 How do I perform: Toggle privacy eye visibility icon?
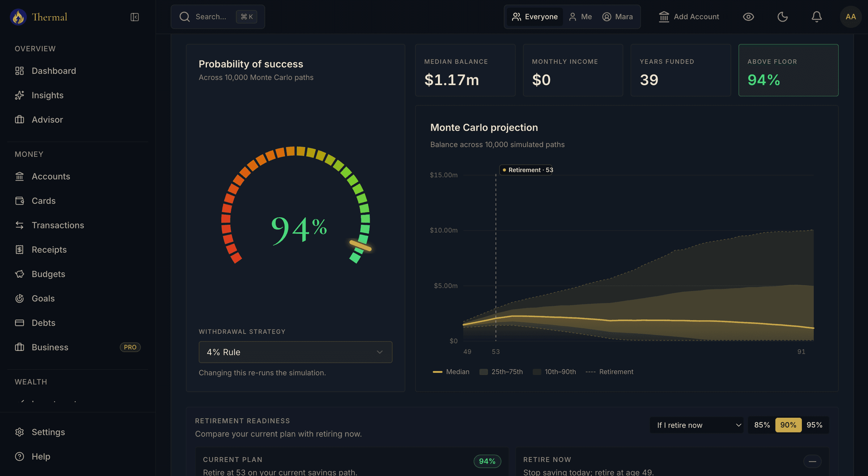(x=748, y=17)
